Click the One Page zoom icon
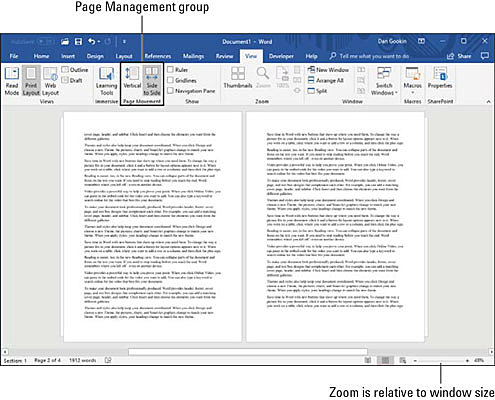 pos(297,69)
